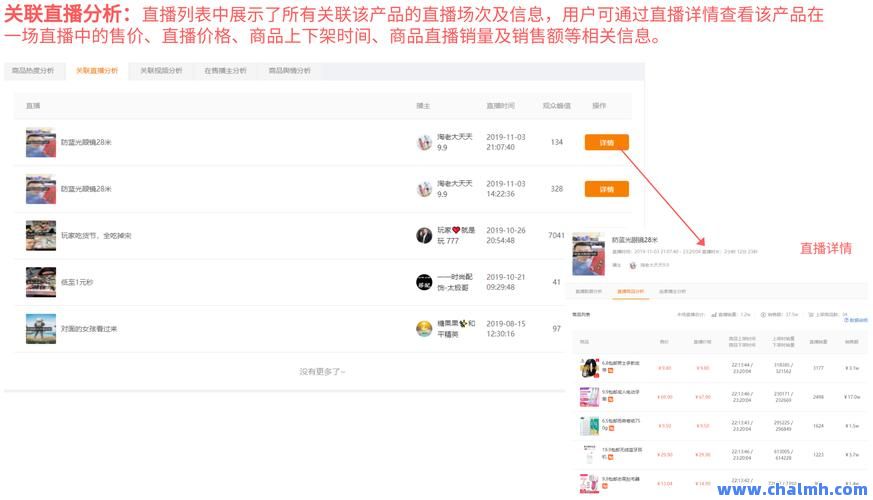This screenshot has height=500, width=873.
Task: Click audience peak value 134
Action: [x=556, y=143]
